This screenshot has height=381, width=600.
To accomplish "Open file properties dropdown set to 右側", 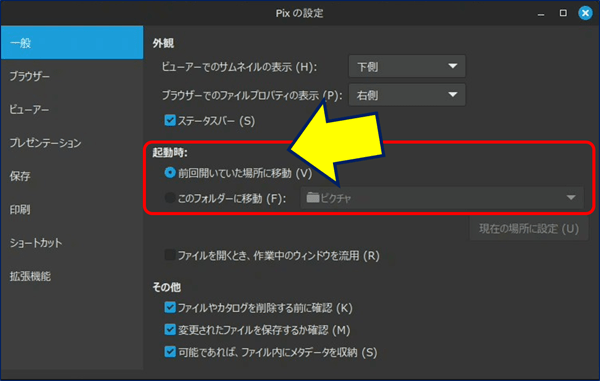I will point(407,94).
